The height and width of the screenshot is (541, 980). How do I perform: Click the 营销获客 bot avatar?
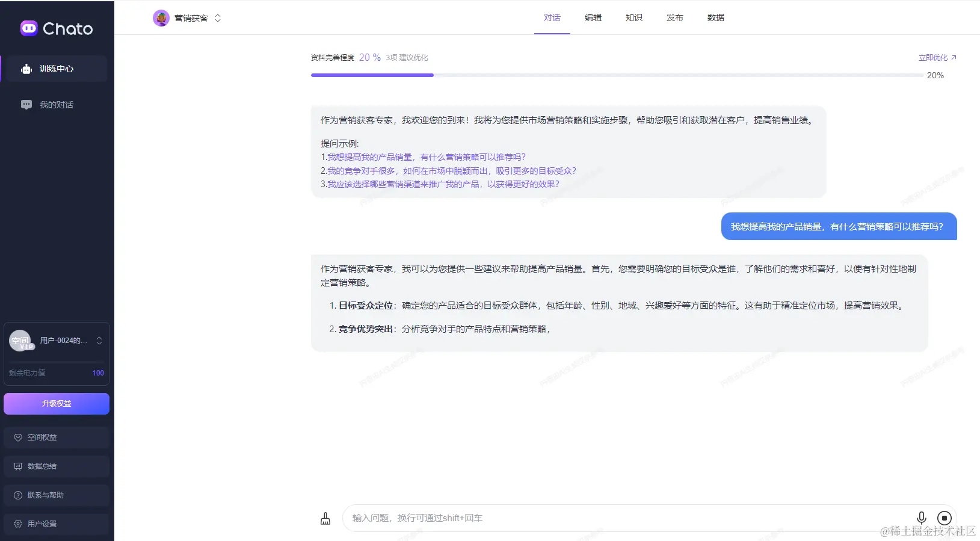(161, 18)
